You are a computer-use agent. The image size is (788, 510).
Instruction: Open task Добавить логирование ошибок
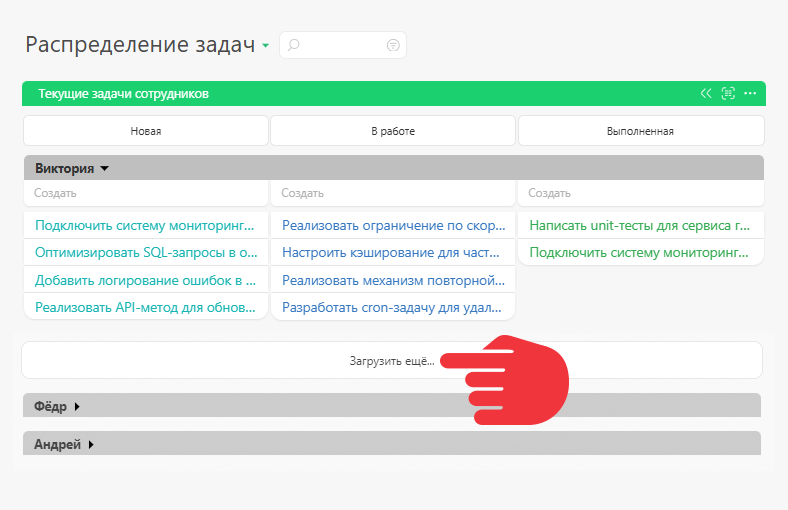click(145, 280)
